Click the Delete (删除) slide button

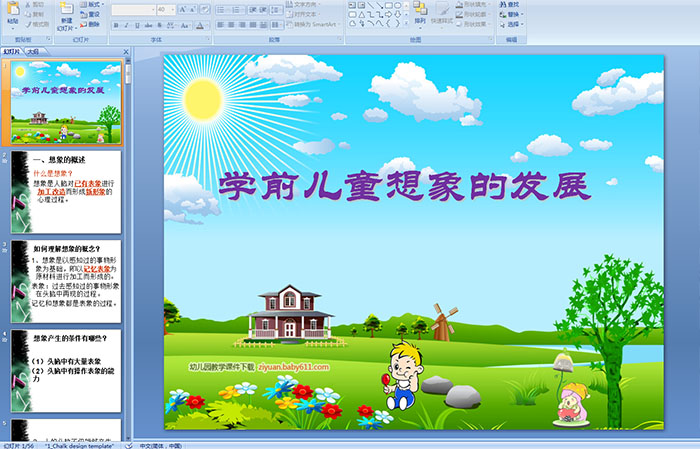(89, 24)
